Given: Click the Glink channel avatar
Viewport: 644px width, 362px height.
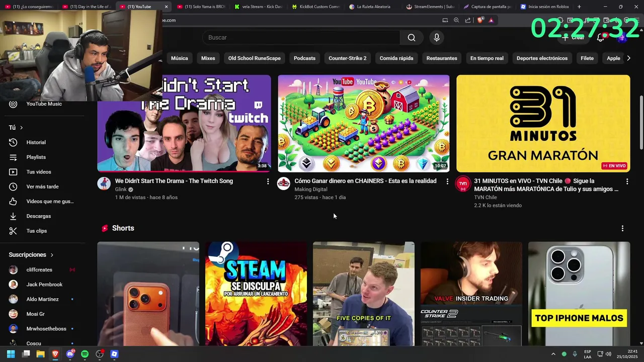Looking at the screenshot, I should (104, 184).
